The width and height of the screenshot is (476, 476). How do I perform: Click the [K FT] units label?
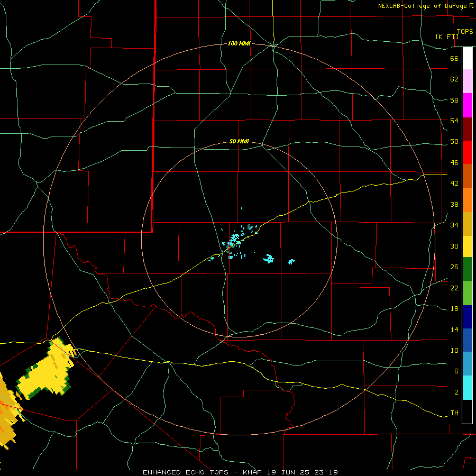coord(447,36)
